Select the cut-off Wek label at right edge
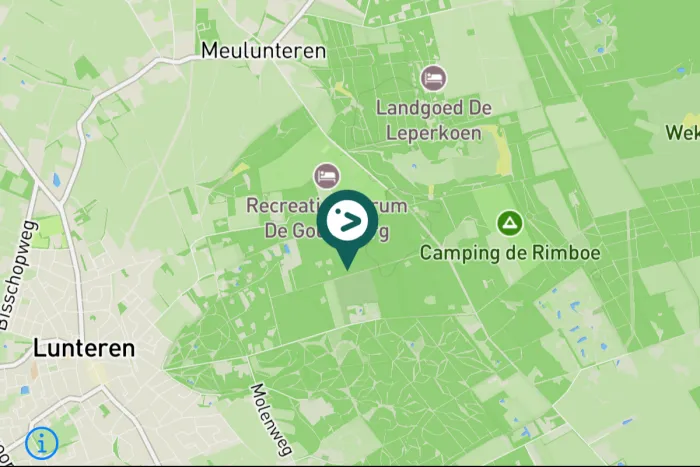 [683, 133]
